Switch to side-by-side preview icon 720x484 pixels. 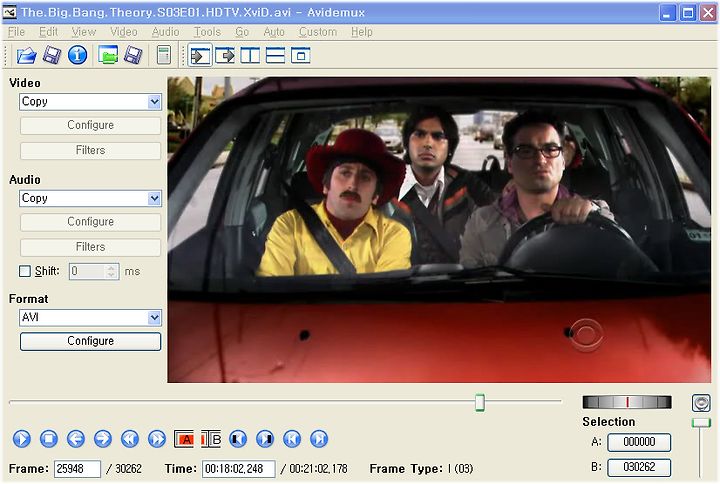click(x=250, y=56)
